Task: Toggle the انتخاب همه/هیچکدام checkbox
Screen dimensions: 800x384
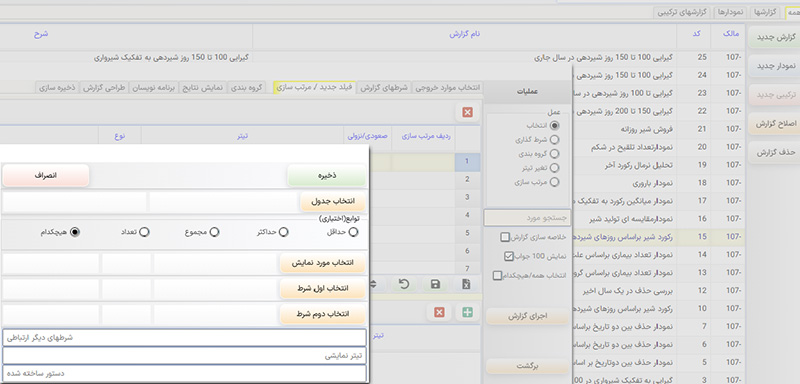Action: [497, 275]
